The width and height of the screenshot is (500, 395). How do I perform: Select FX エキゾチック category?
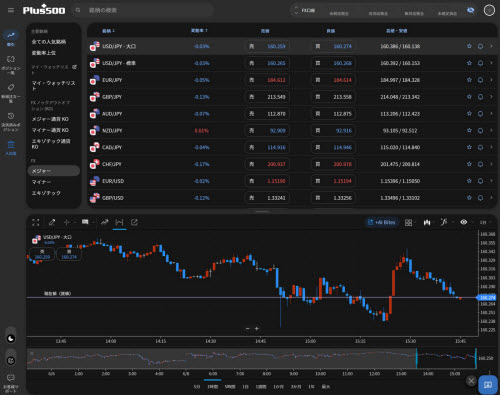(46, 193)
